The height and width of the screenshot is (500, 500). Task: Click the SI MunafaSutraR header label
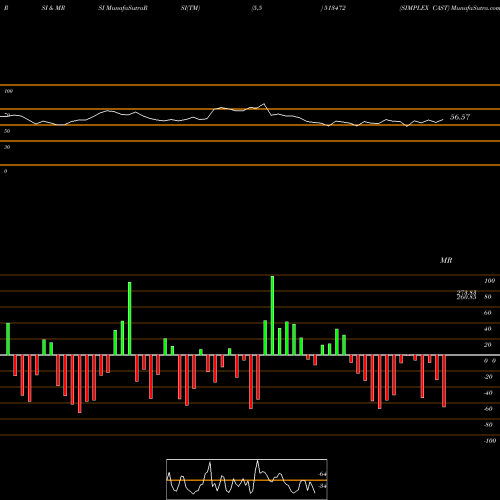coord(123,8)
